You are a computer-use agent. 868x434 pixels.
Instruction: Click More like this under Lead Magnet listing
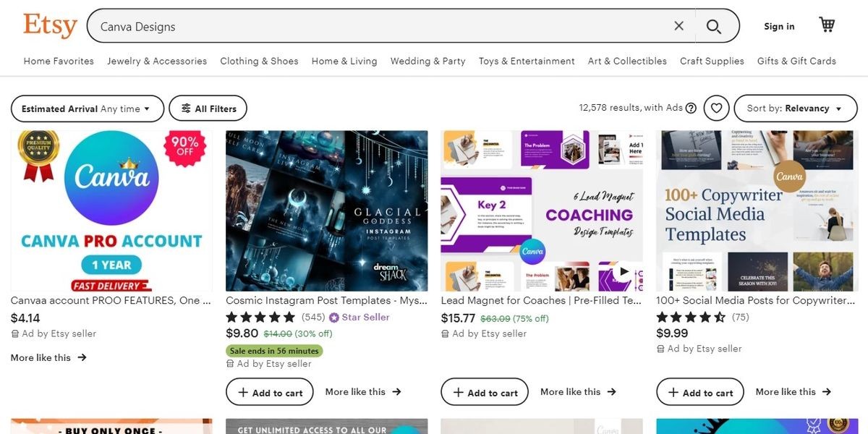tap(578, 392)
